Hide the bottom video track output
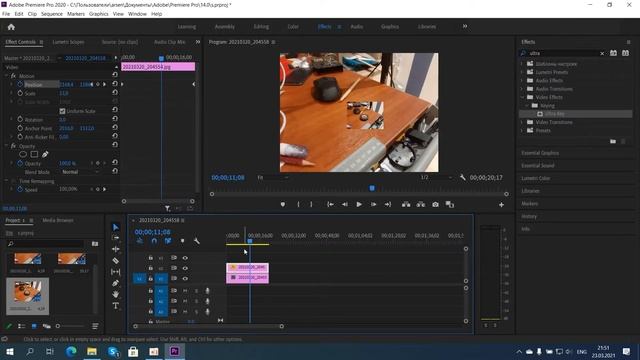The height and width of the screenshot is (360, 640). (185, 278)
